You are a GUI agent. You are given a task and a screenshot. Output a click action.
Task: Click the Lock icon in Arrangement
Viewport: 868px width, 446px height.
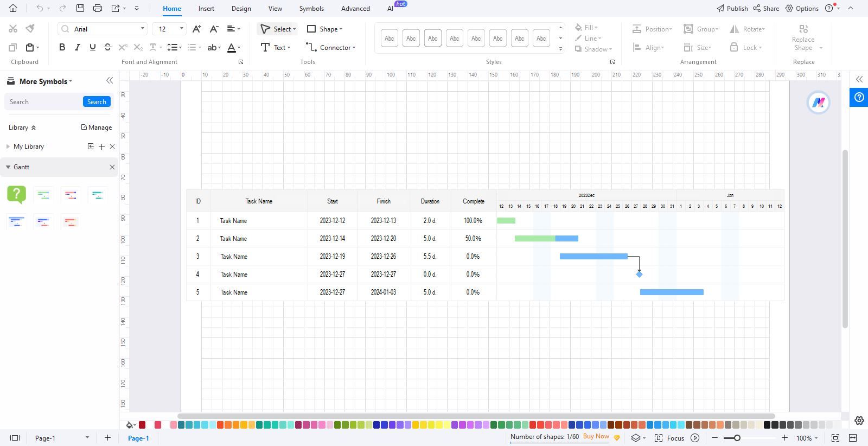tap(733, 47)
